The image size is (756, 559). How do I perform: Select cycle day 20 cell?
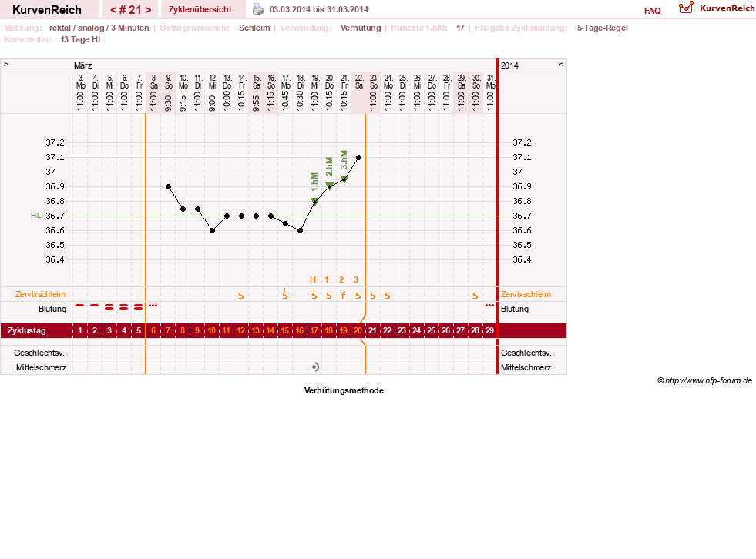click(x=358, y=330)
